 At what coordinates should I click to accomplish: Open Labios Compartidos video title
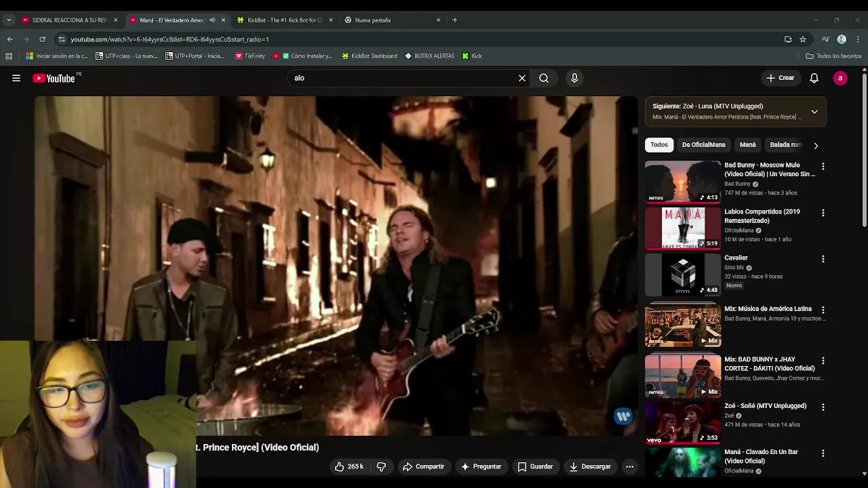[x=762, y=216]
